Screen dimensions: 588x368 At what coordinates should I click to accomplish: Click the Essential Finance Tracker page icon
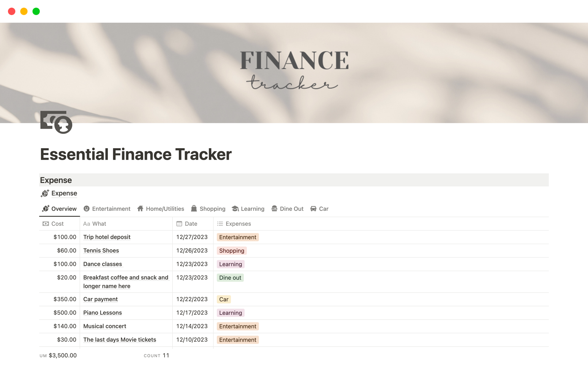click(x=57, y=123)
